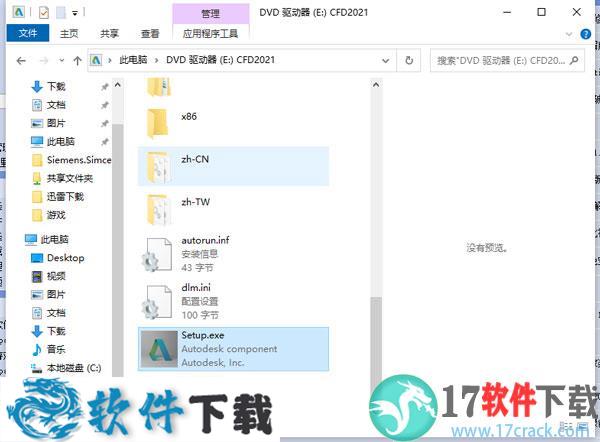
Task: Open 文档 under the 此电脑 node
Action: (x=56, y=313)
